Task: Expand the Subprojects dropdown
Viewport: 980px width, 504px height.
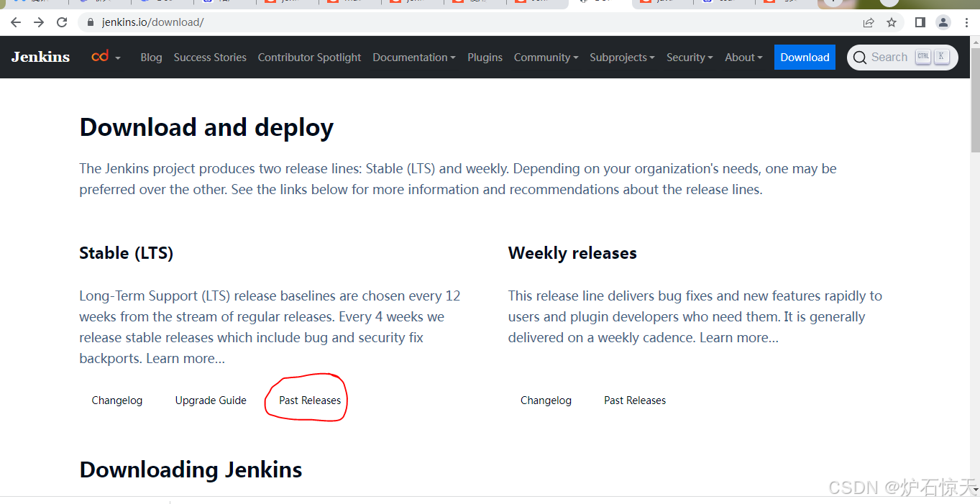Action: click(622, 57)
